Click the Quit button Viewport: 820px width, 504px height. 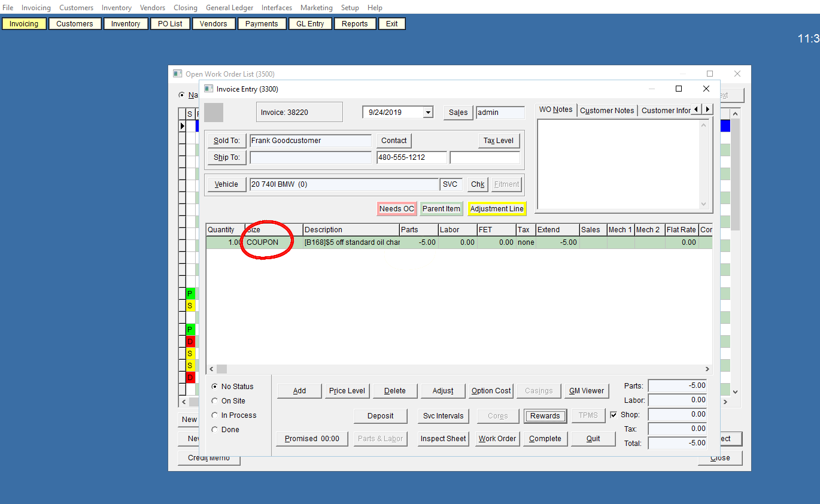pos(593,439)
